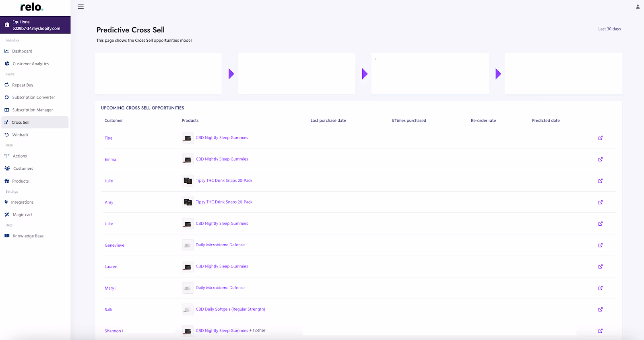Click the Subscription Converter icon
Screen dimensions: 644x340
coord(7,97)
